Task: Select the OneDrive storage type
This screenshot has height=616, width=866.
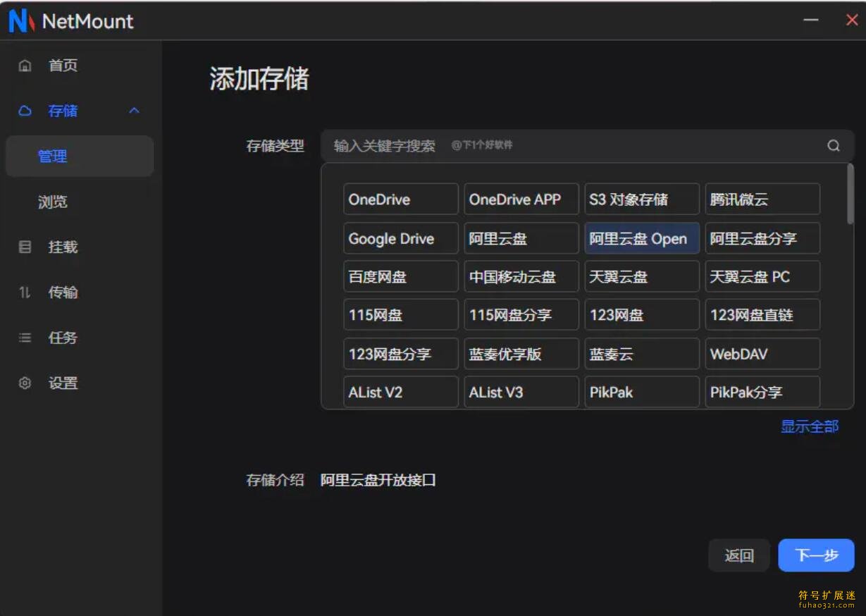Action: pyautogui.click(x=400, y=199)
